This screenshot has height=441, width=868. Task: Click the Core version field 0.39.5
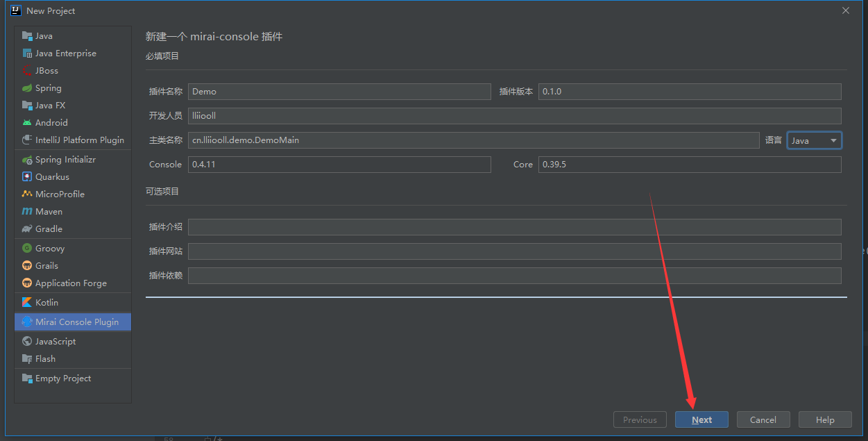(690, 165)
